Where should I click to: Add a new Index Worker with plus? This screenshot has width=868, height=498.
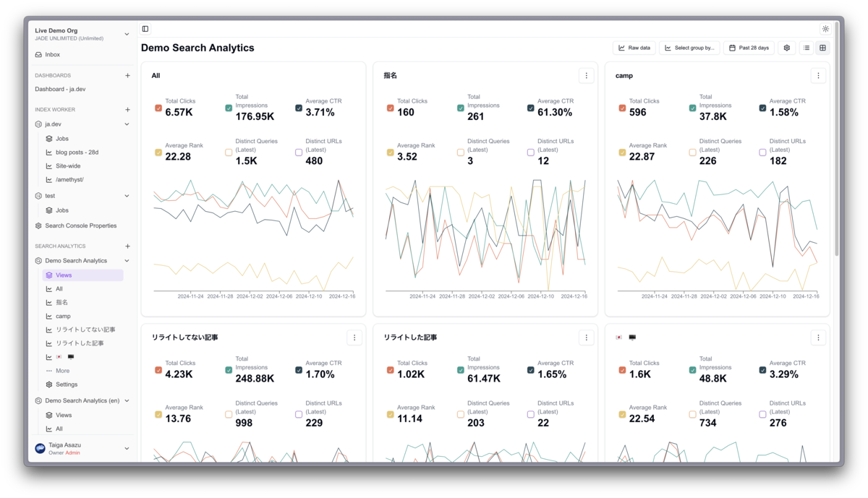click(128, 110)
